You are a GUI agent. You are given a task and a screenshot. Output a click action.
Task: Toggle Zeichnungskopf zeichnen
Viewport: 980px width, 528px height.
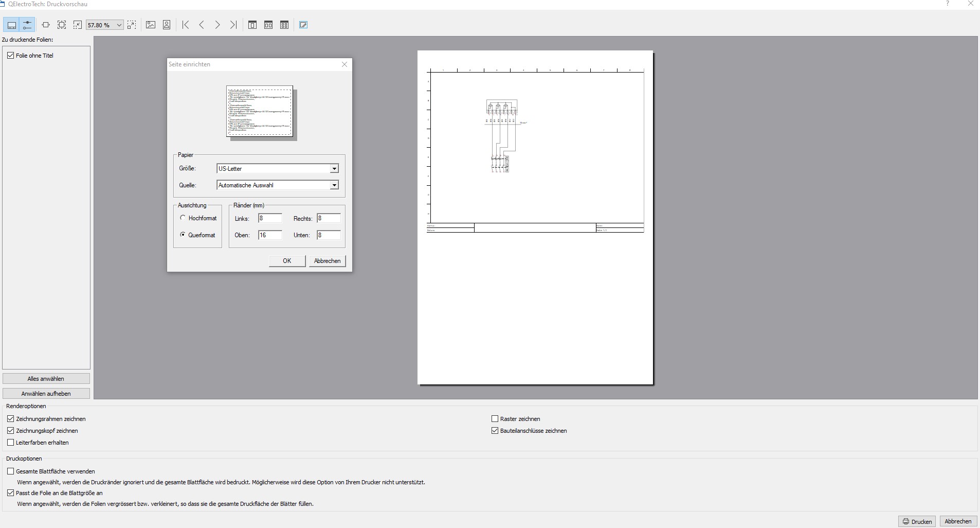pyautogui.click(x=11, y=431)
